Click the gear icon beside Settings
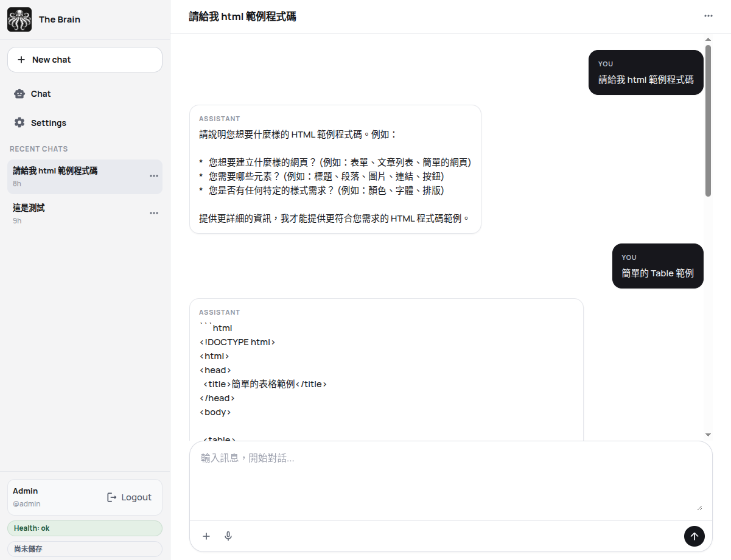The image size is (731, 560). 19,123
